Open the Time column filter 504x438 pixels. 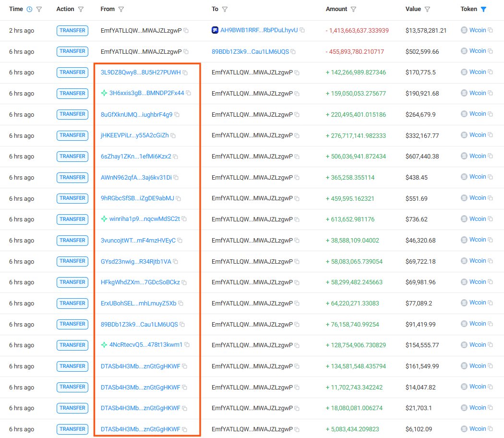(39, 10)
